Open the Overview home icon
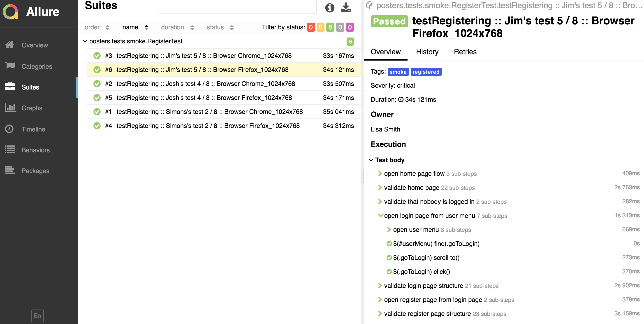 (x=10, y=45)
